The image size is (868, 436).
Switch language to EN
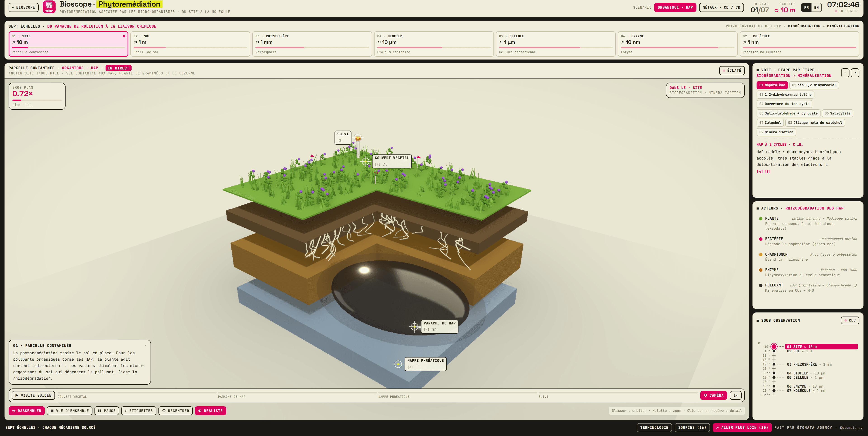pos(816,7)
